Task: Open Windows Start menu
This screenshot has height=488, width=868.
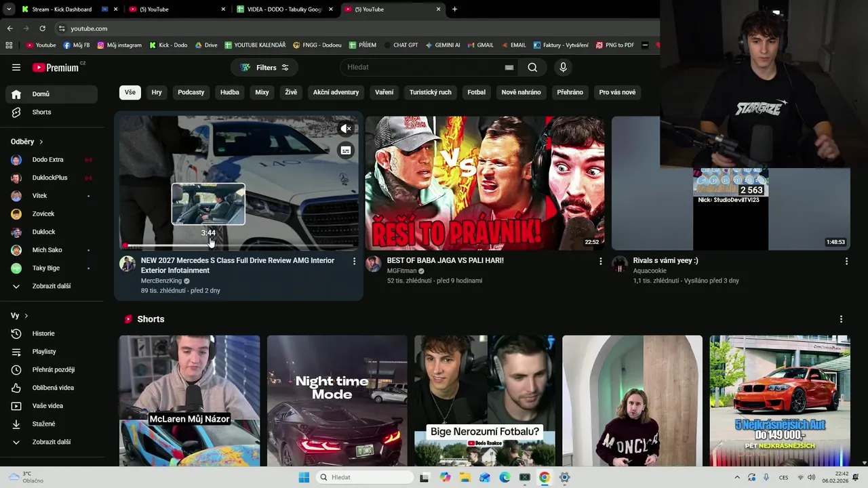Action: [x=304, y=477]
